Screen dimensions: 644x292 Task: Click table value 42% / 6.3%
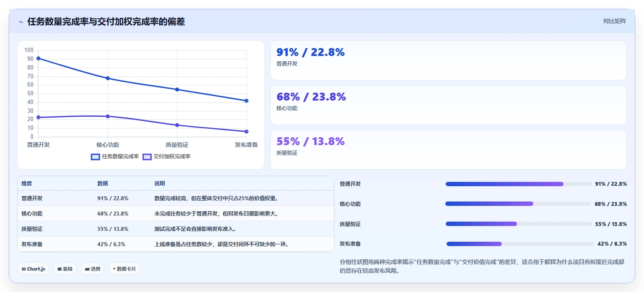pos(111,244)
